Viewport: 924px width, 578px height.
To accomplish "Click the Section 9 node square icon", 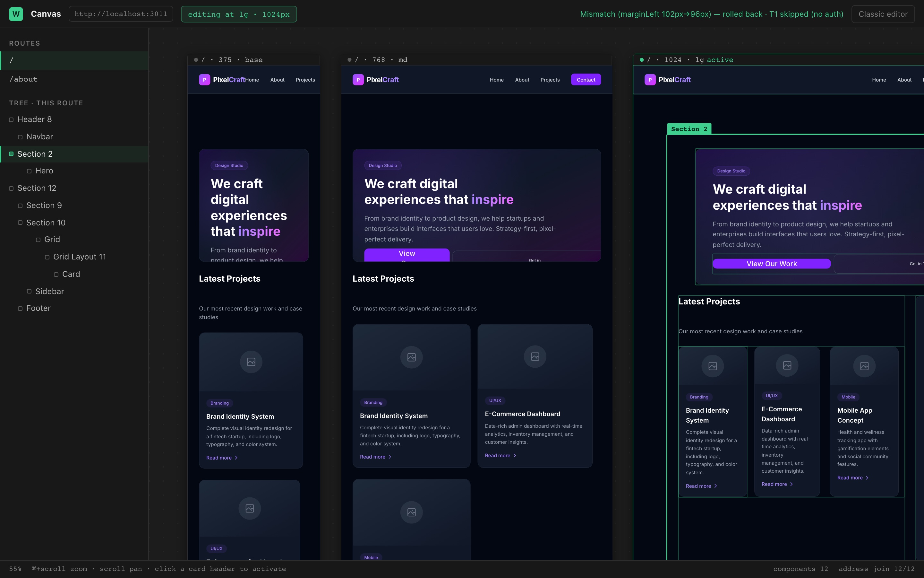I will point(20,206).
